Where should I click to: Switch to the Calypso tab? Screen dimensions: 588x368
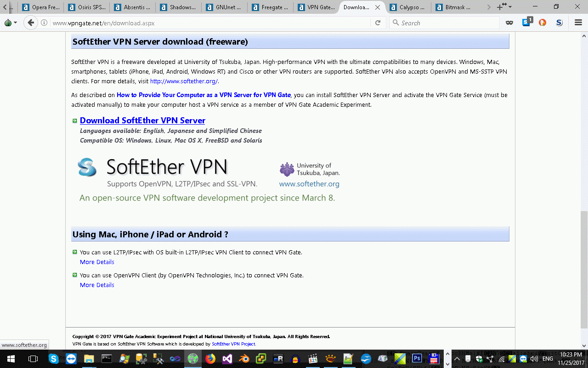click(x=408, y=7)
